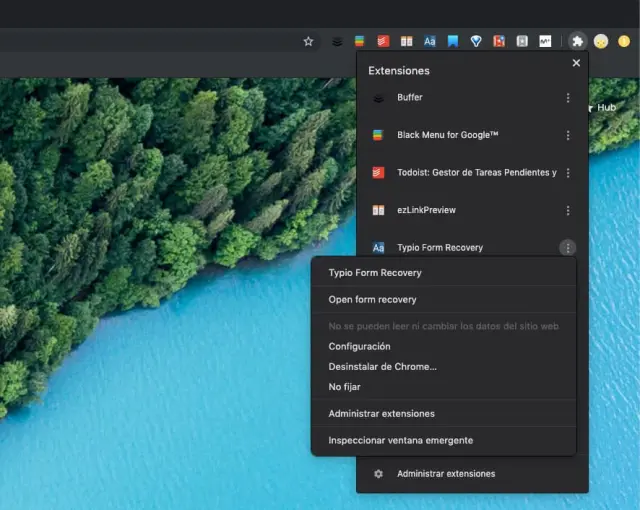Click the Todoist icon in Extensiones list
This screenshot has height=510, width=640.
[378, 173]
